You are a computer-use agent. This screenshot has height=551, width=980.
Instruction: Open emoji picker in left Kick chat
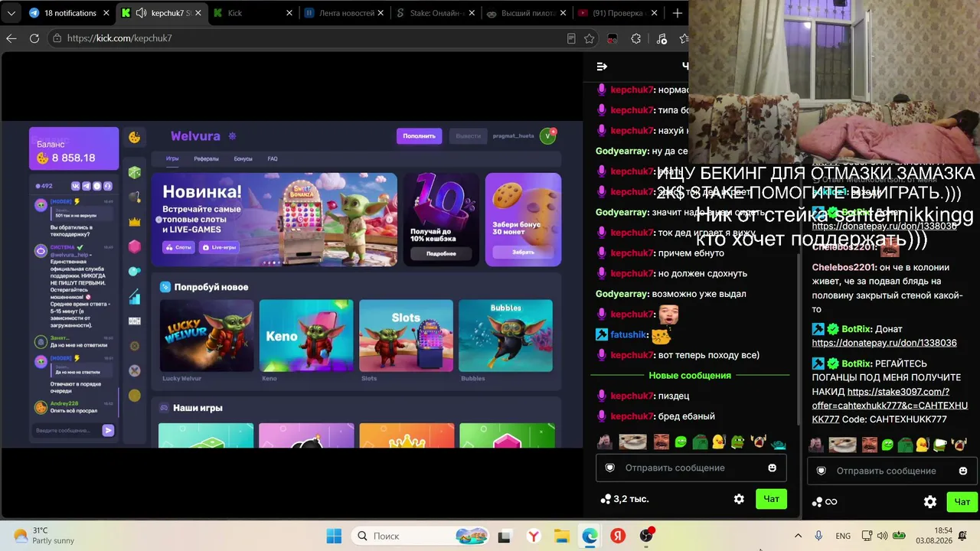[772, 468]
